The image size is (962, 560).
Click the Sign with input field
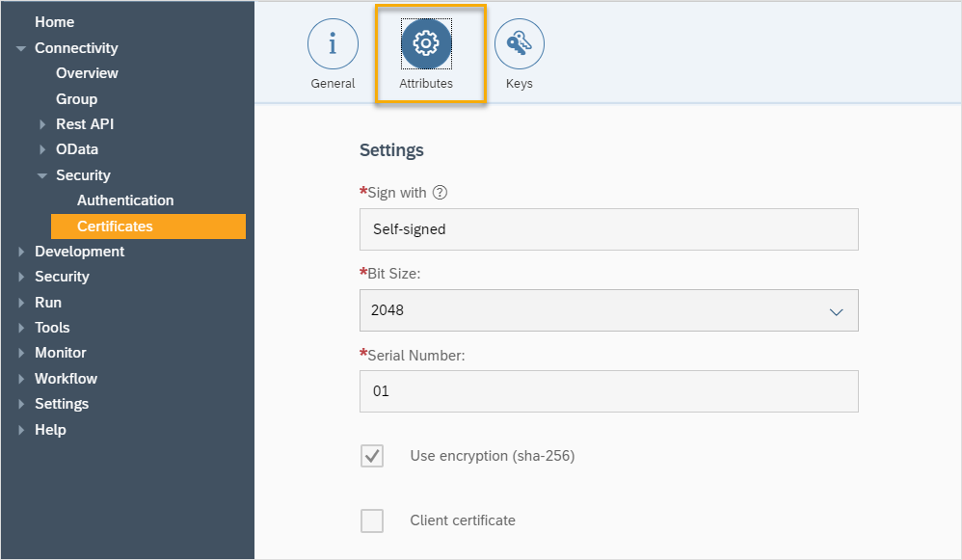608,229
